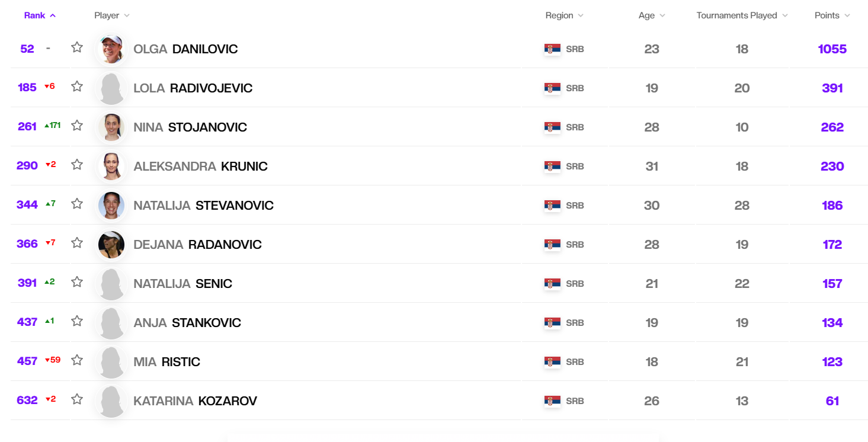Star Katarina Kozarov as a favorite
868x442 pixels.
coord(77,399)
